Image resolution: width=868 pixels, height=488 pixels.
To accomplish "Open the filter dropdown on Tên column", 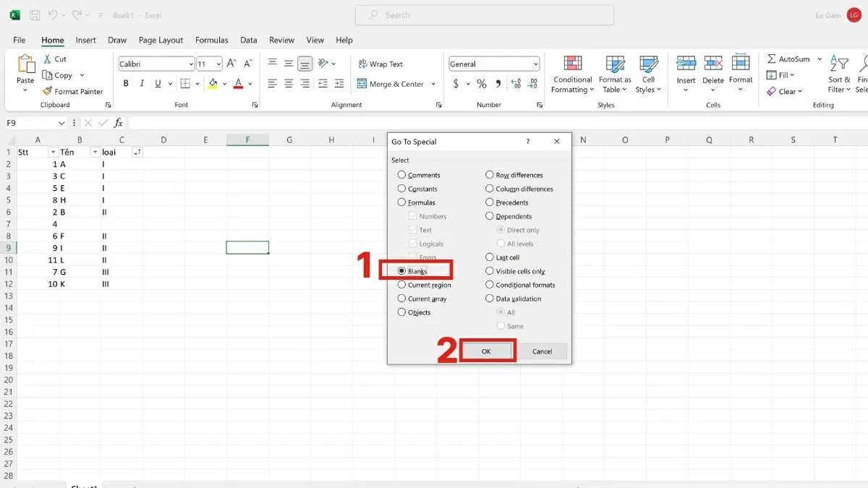I will [x=94, y=153].
